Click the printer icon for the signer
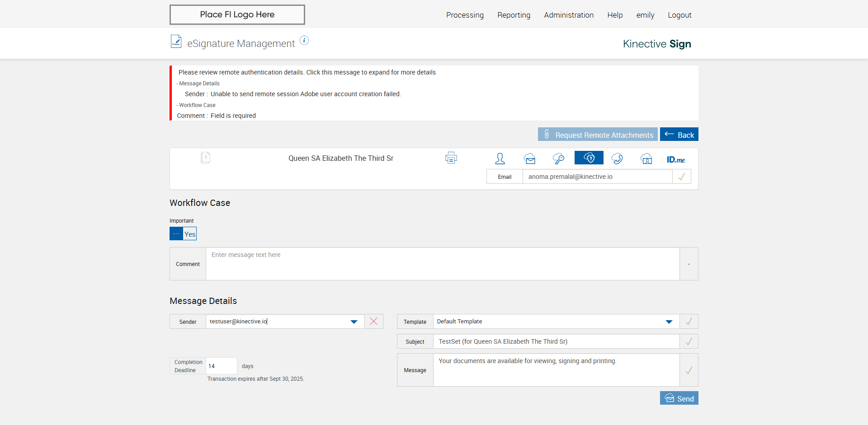Viewport: 868px width, 425px height. click(451, 158)
